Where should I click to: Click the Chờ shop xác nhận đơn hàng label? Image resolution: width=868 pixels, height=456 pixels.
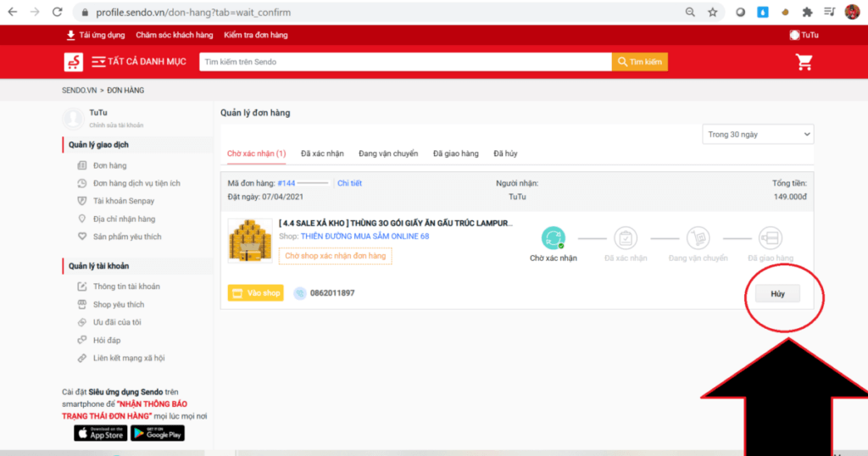(336, 256)
